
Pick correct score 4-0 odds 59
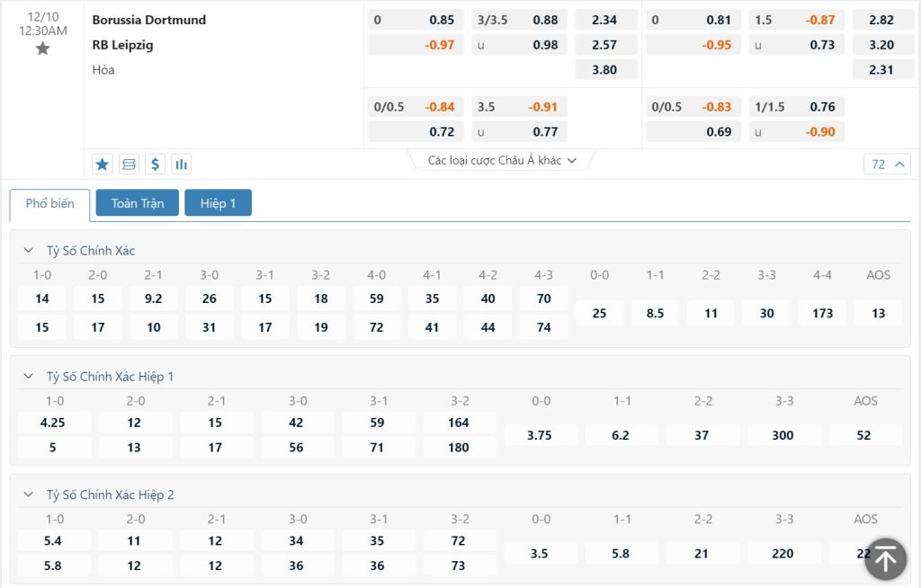tap(377, 298)
